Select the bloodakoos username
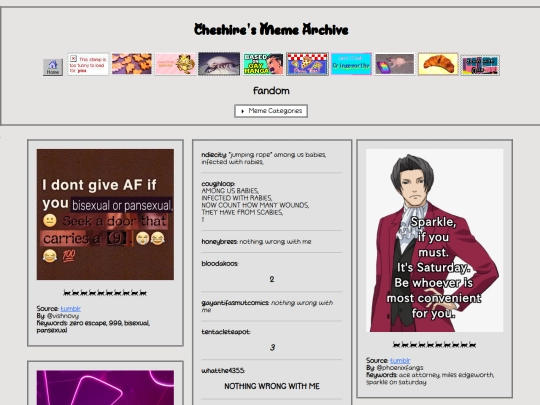 pyautogui.click(x=220, y=264)
